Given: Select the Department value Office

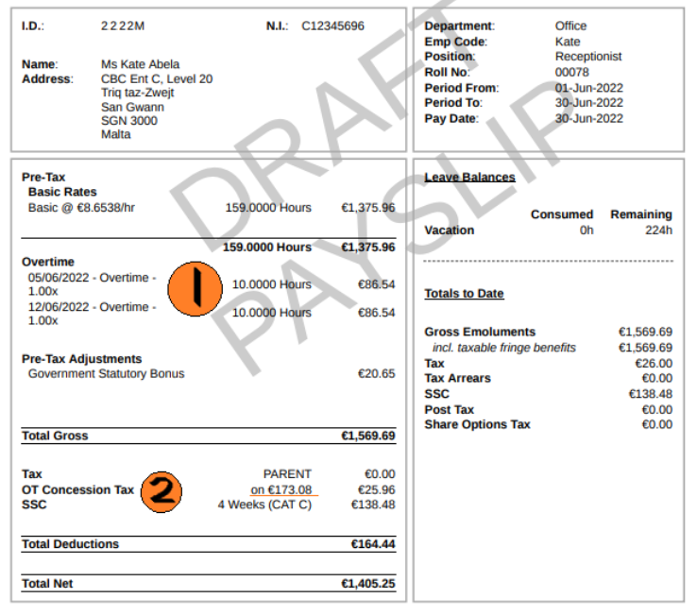Looking at the screenshot, I should point(570,26).
